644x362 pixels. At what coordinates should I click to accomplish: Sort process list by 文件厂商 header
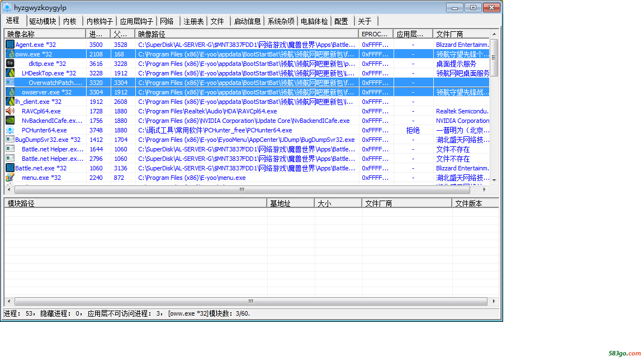tap(461, 34)
